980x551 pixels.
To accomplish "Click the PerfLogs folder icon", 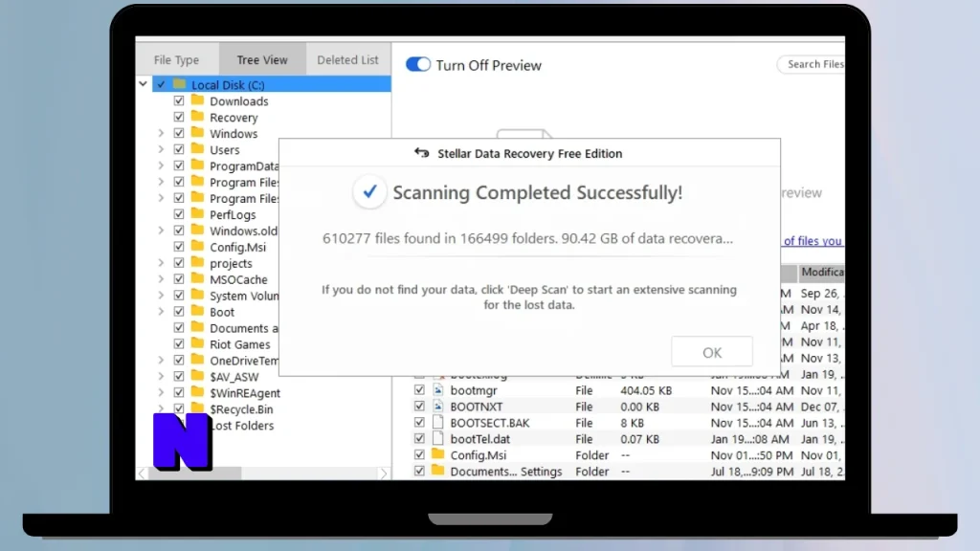I will click(197, 213).
